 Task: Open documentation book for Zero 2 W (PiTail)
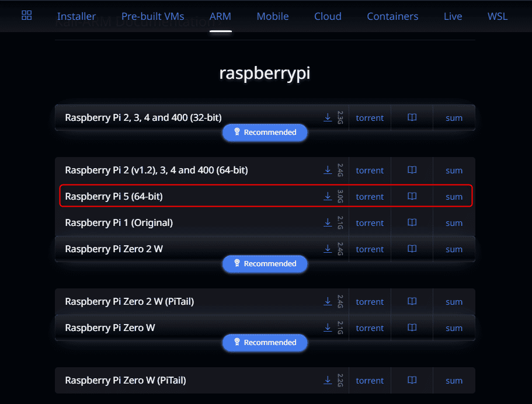[412, 301]
